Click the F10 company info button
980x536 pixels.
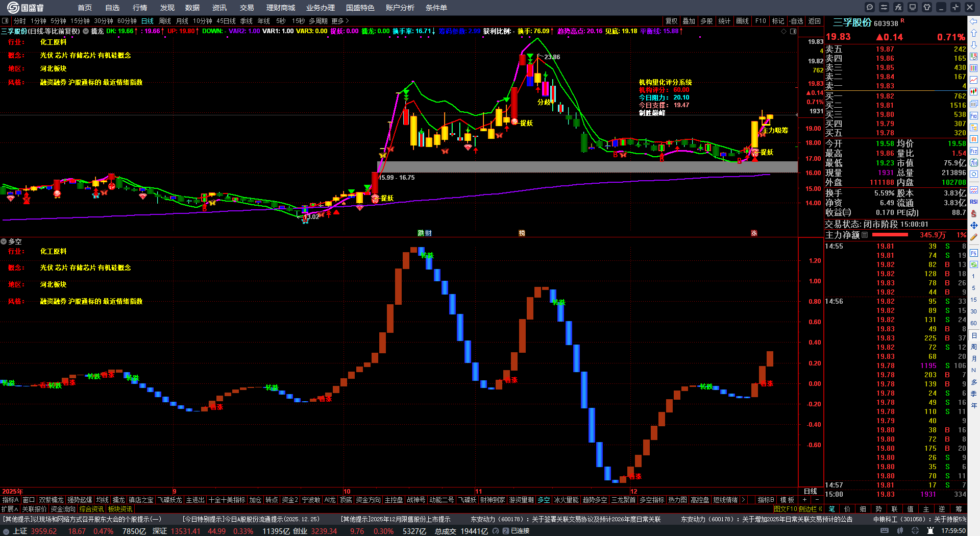pos(761,21)
